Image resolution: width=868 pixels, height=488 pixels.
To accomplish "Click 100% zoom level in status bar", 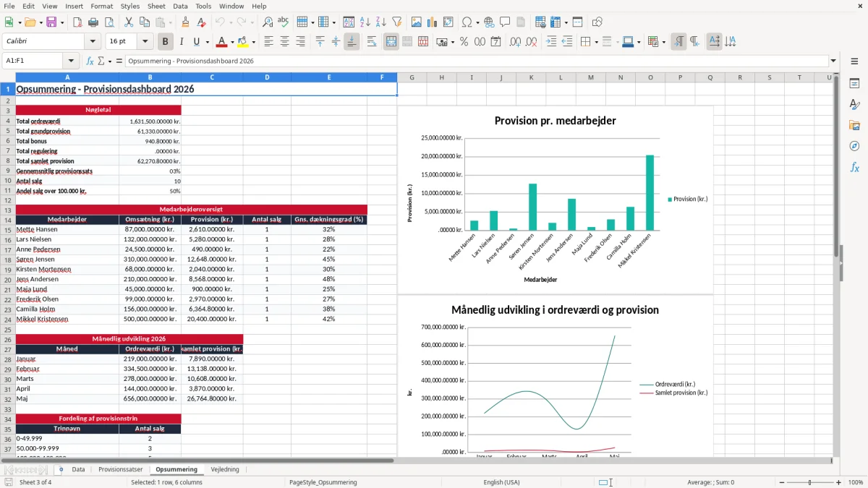I will [x=855, y=482].
